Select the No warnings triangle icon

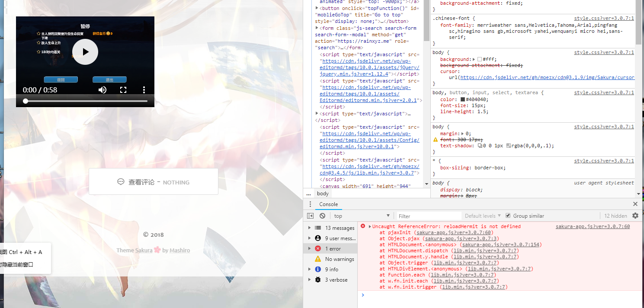(x=318, y=259)
